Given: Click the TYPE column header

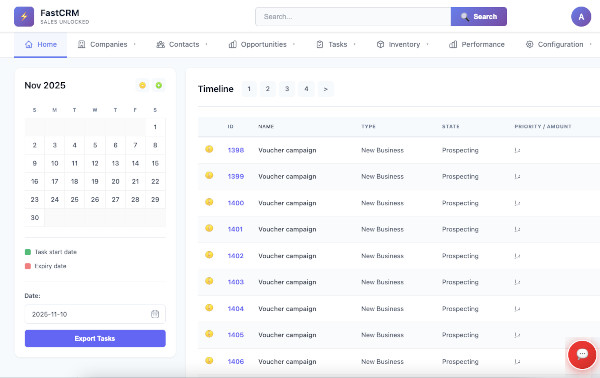Looking at the screenshot, I should coord(368,126).
